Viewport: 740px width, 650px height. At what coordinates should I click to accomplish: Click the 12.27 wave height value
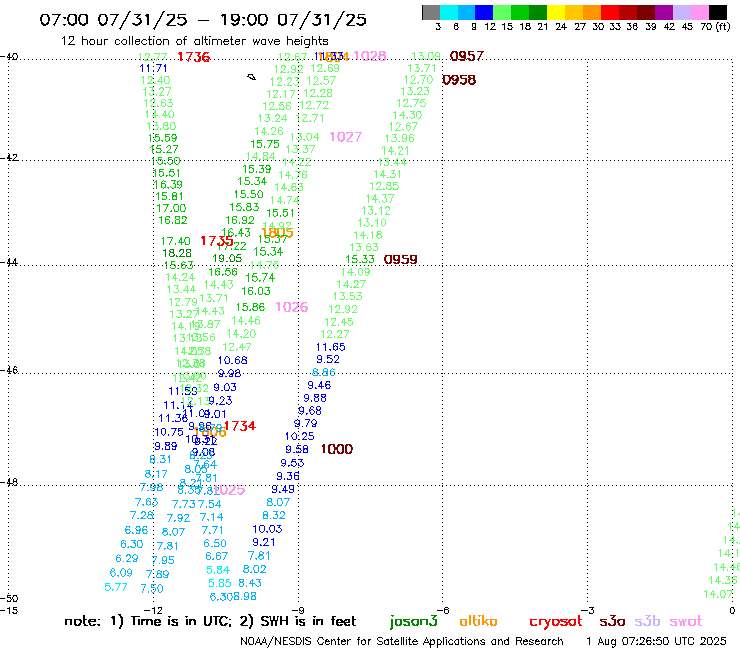click(335, 334)
